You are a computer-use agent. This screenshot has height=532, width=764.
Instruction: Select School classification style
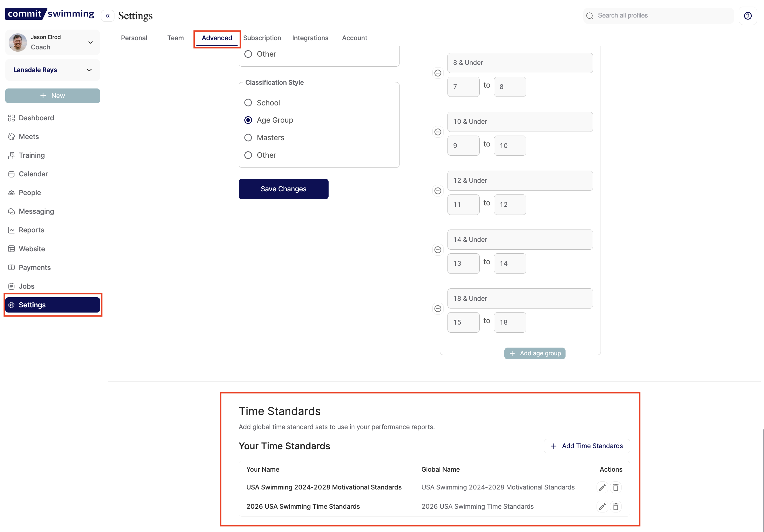(x=248, y=103)
